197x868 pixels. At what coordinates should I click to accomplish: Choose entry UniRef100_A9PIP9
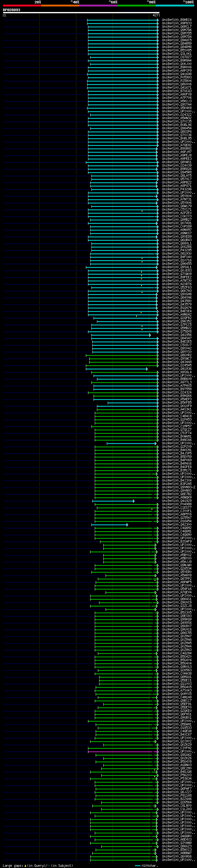click(x=176, y=71)
